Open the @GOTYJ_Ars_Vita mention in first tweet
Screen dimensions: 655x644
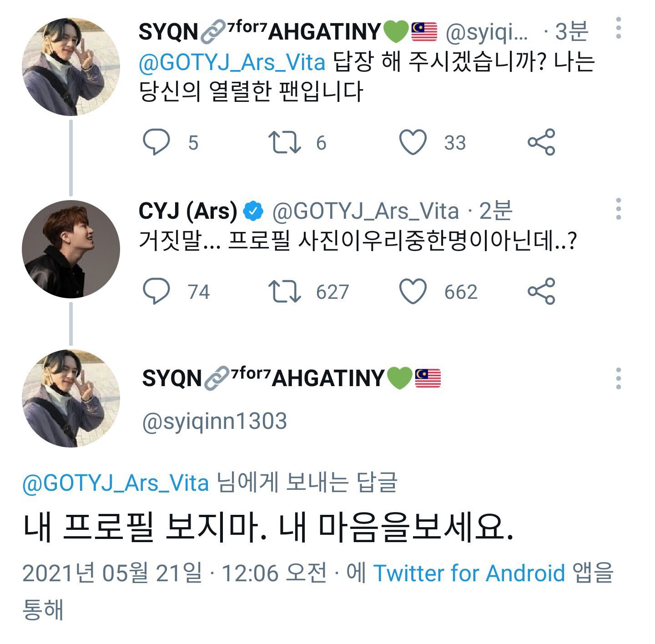[232, 62]
